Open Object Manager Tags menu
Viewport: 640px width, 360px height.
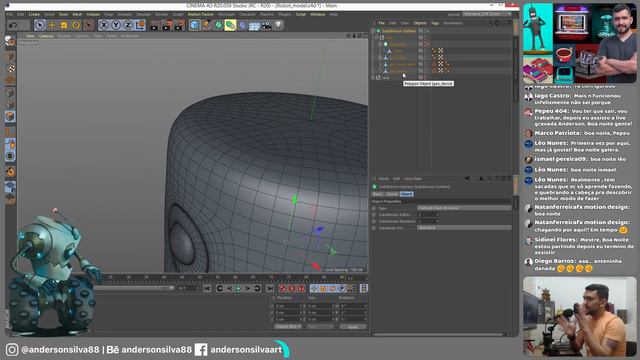(435, 23)
